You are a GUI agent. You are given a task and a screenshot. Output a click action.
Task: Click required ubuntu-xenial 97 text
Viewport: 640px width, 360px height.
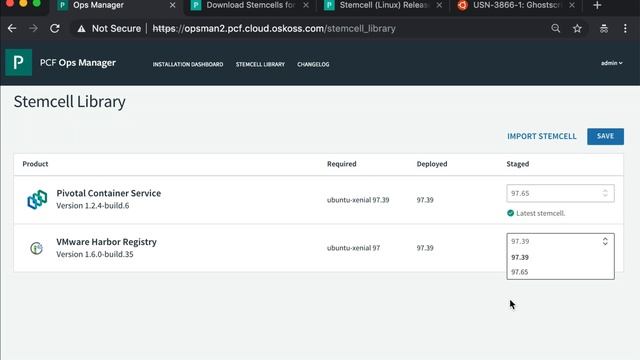coord(353,248)
